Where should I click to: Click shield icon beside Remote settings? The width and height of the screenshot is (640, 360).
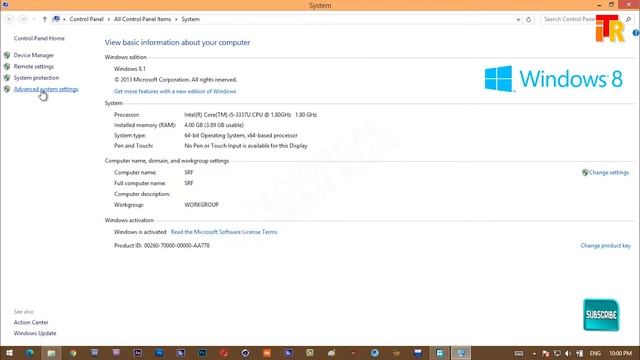(7, 67)
